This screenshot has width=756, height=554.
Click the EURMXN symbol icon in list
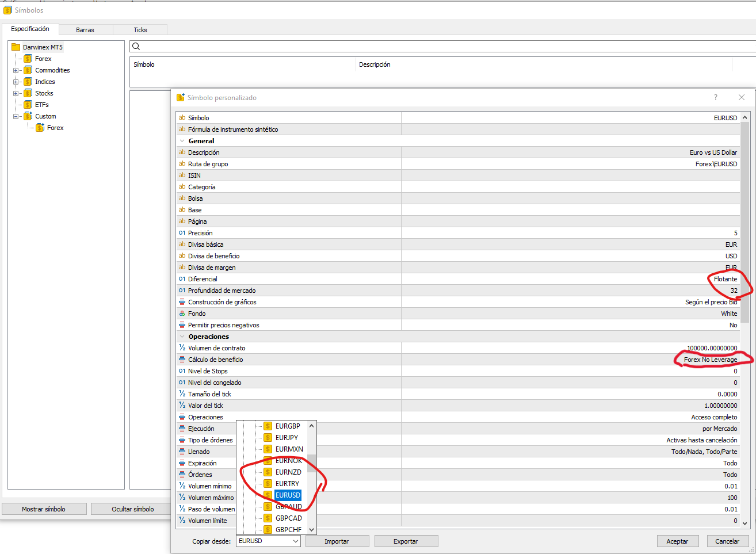click(268, 449)
